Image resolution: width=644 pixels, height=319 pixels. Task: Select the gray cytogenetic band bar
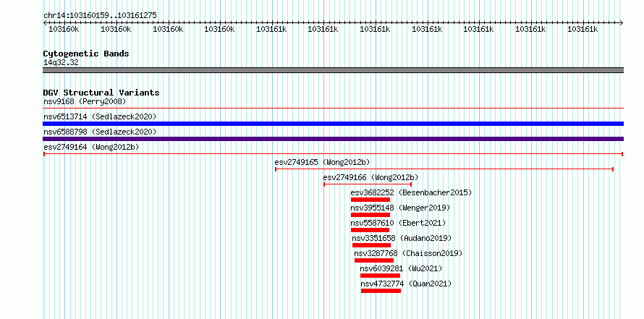333,70
